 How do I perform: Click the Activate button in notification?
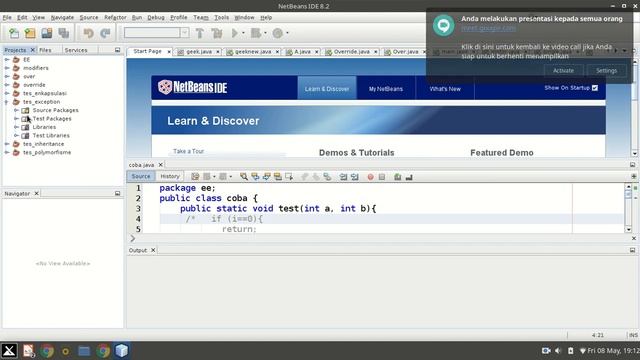(x=563, y=71)
